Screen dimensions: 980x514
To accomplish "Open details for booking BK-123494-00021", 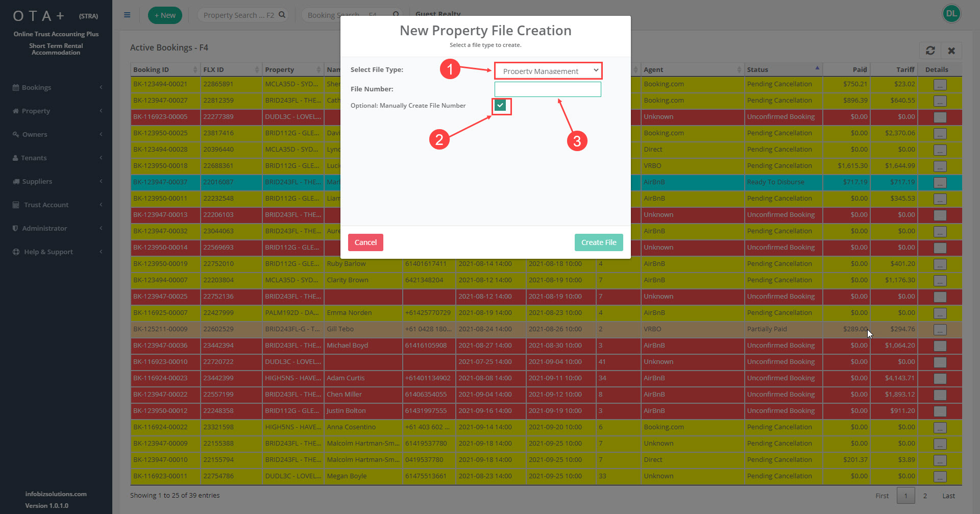I will pyautogui.click(x=940, y=85).
